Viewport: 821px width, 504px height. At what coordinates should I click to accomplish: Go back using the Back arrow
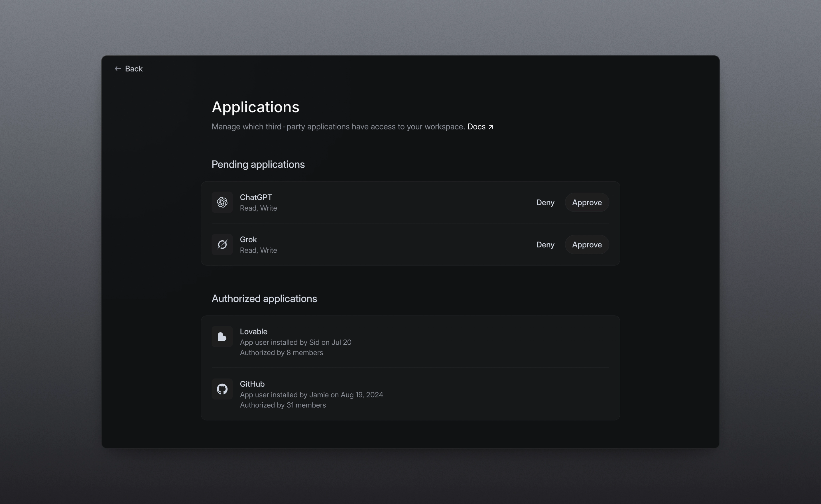[x=118, y=69]
